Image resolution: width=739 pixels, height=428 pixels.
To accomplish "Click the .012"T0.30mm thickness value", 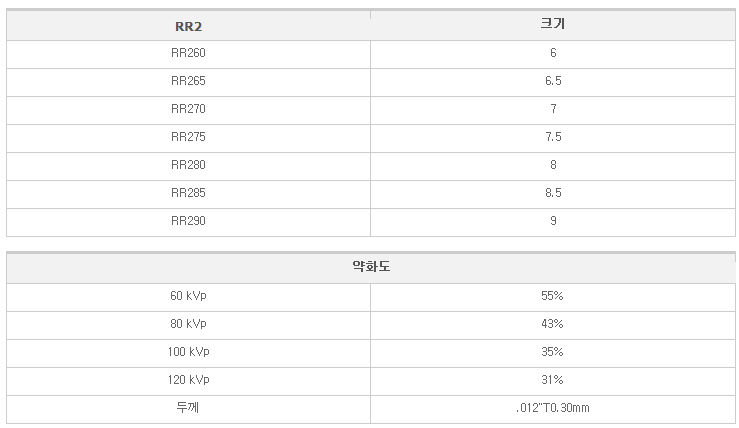I will [x=553, y=408].
